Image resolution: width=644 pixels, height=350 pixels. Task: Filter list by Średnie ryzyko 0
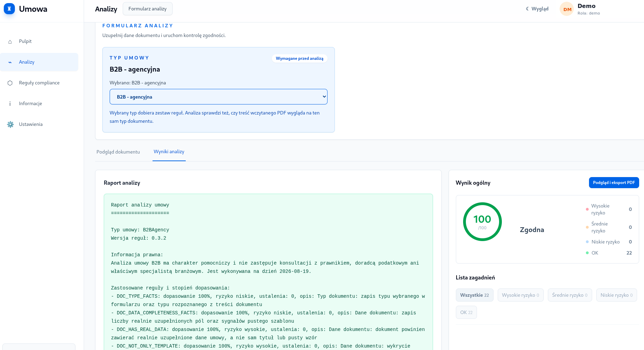pyautogui.click(x=570, y=295)
